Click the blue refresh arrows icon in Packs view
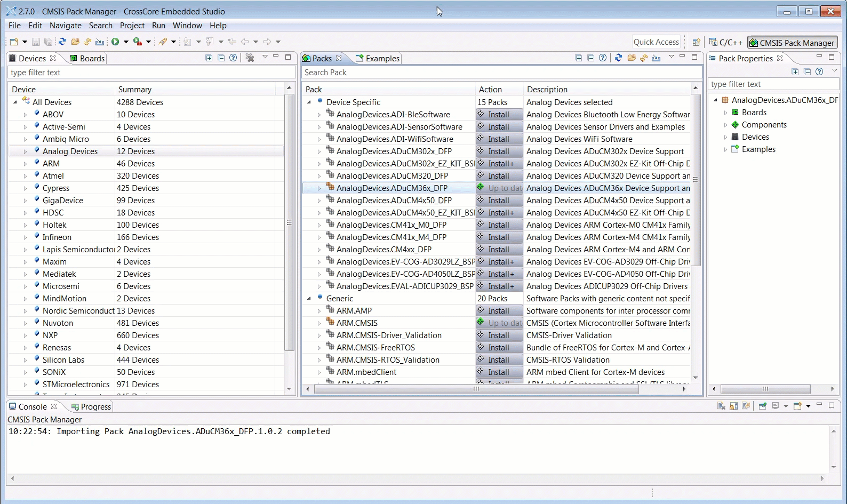The image size is (847, 504). pyautogui.click(x=619, y=58)
